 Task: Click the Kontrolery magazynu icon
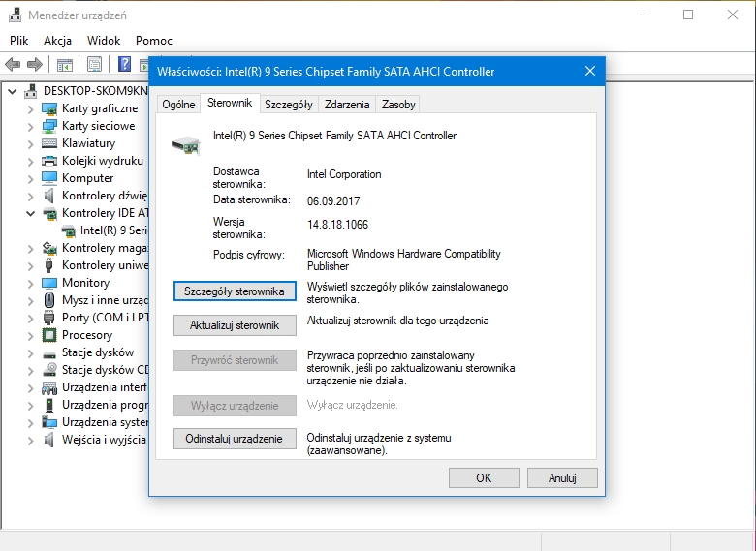click(x=49, y=248)
